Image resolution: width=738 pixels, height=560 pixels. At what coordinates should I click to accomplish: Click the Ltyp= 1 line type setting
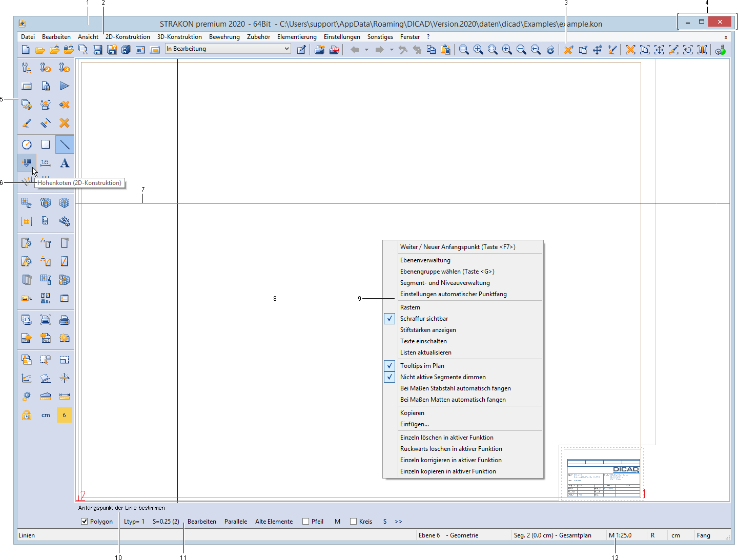point(134,522)
